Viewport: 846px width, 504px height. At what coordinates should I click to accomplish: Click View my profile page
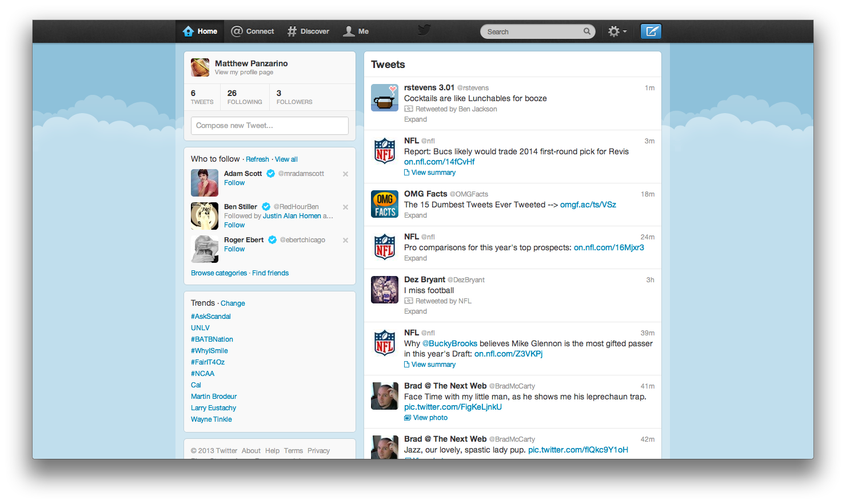point(244,73)
